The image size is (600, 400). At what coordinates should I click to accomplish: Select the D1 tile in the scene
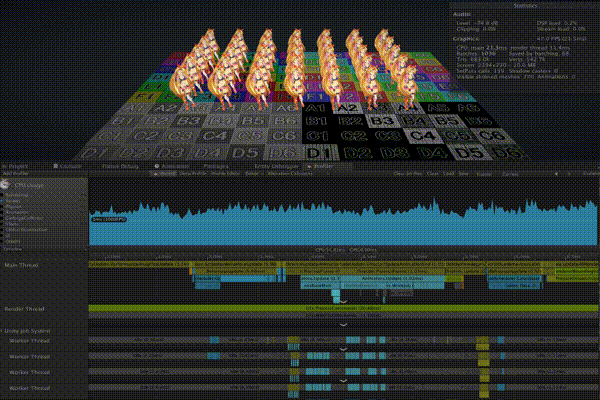320,153
